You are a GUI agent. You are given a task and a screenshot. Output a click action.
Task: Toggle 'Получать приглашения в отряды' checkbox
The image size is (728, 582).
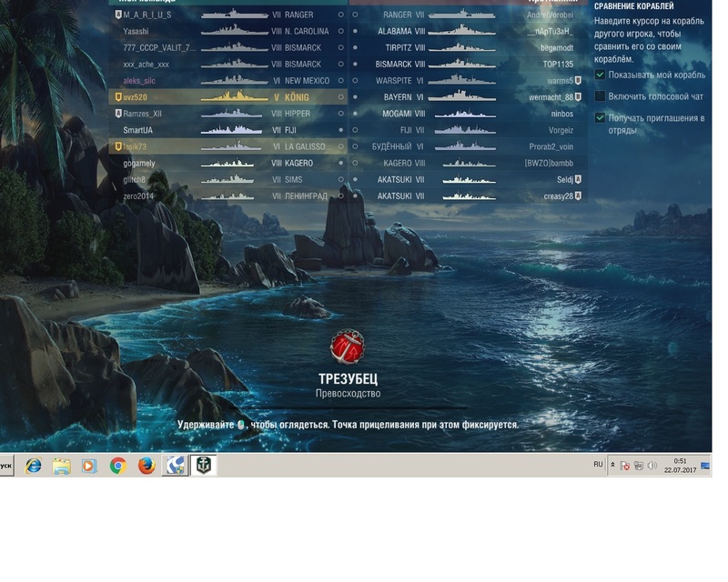(x=600, y=118)
